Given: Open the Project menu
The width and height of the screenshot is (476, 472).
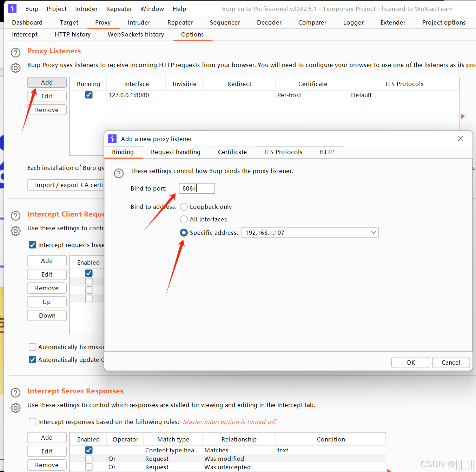Looking at the screenshot, I should (57, 9).
